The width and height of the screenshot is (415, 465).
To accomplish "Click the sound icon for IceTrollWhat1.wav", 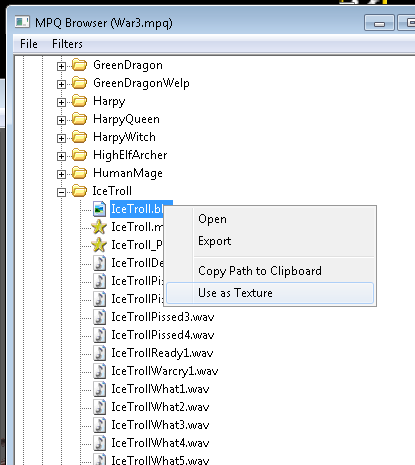I will tap(99, 389).
